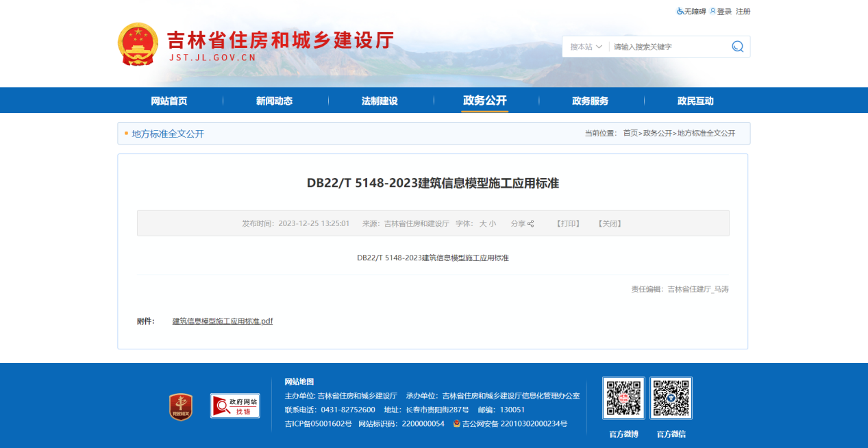
Task: Click the 登录 login link
Action: (x=724, y=12)
